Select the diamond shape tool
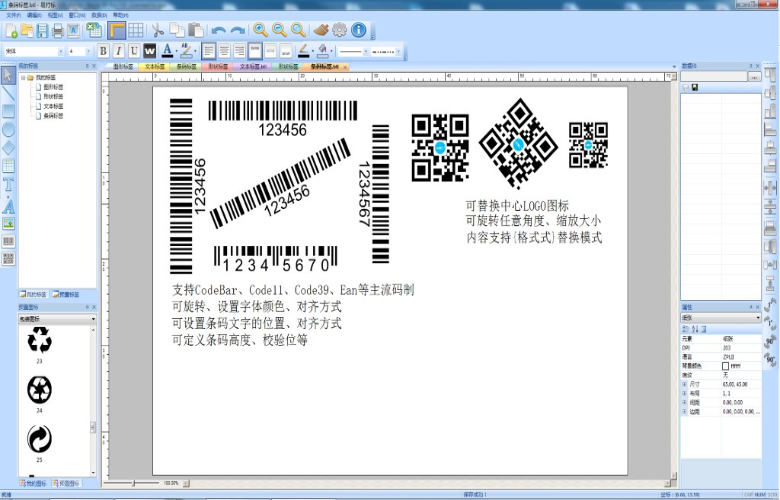 point(8,148)
